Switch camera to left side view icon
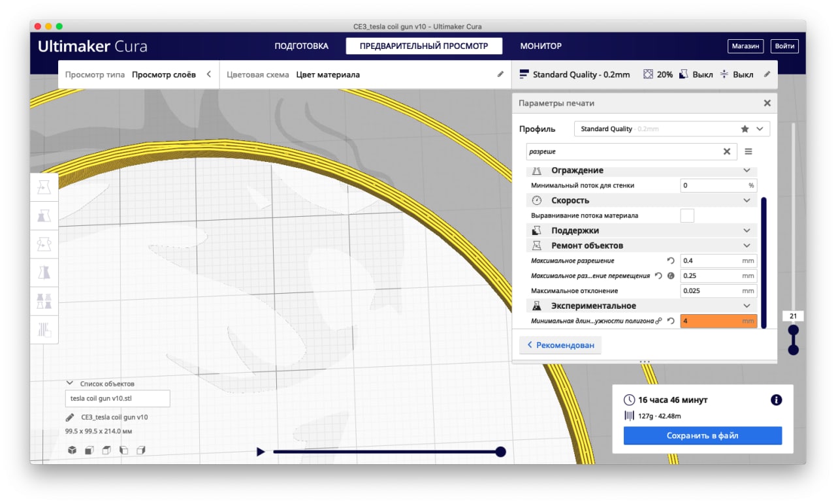Screen dimensions: 836x504 (x=123, y=450)
